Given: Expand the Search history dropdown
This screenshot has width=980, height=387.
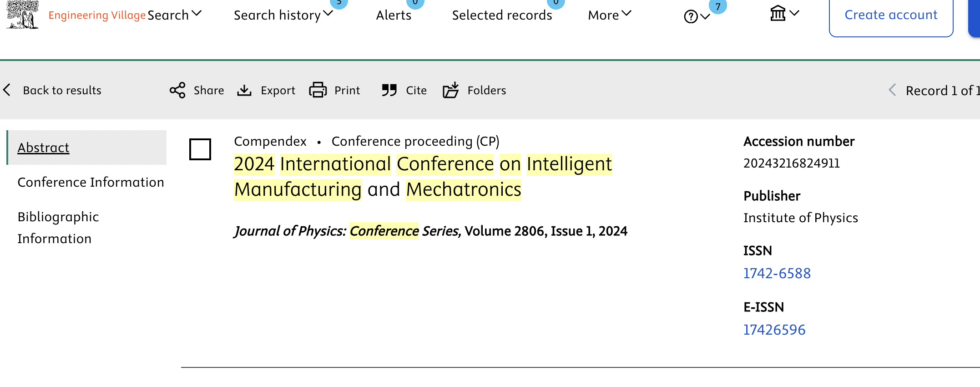Looking at the screenshot, I should tap(283, 15).
